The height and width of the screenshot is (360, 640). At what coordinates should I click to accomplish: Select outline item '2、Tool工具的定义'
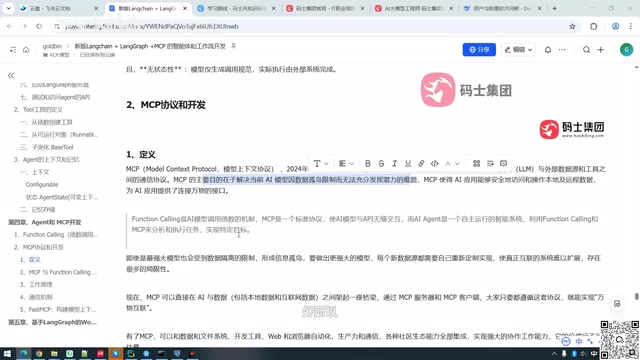pyautogui.click(x=38, y=109)
